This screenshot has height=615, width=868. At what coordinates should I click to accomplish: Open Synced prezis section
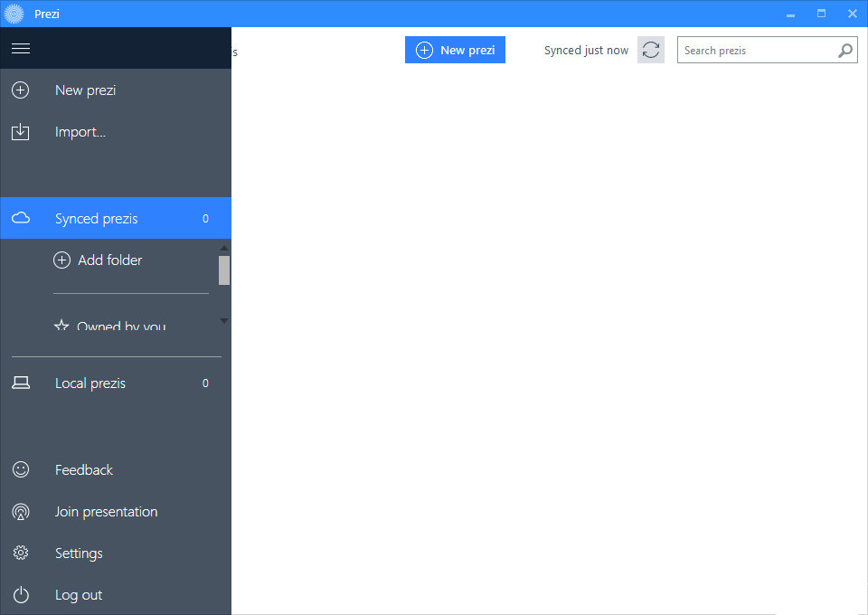(x=116, y=218)
